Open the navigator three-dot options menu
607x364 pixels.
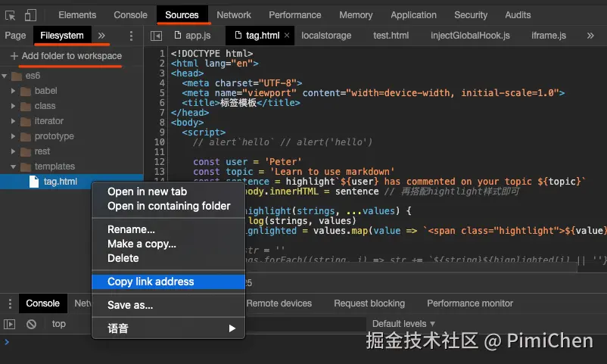click(x=131, y=36)
